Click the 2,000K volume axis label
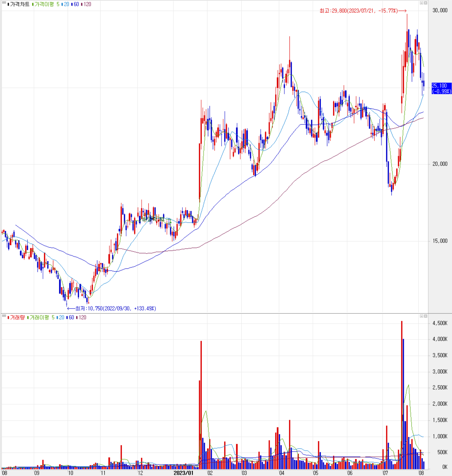 [440, 404]
